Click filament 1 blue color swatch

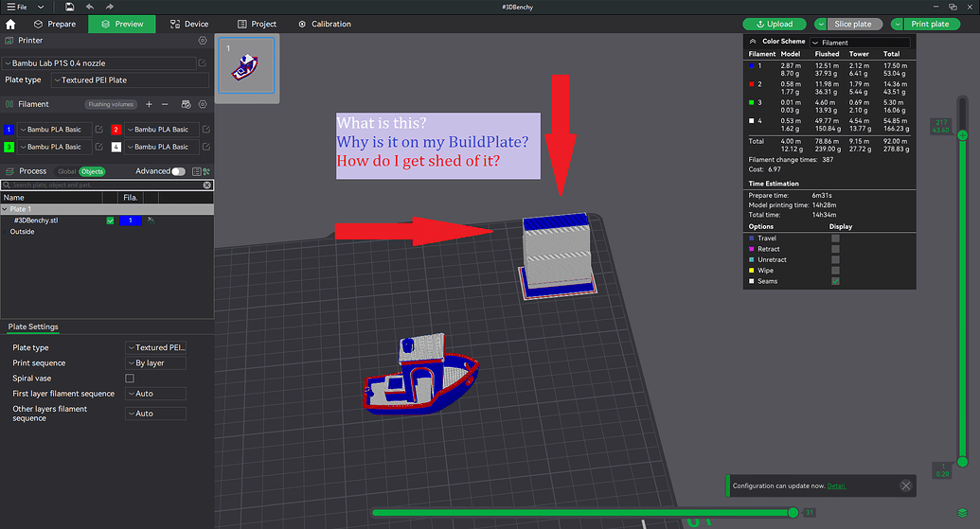coord(9,130)
